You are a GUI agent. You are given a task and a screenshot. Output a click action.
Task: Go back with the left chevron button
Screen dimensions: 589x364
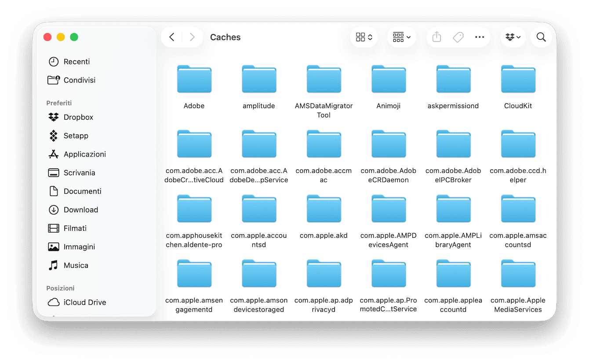[x=172, y=37]
